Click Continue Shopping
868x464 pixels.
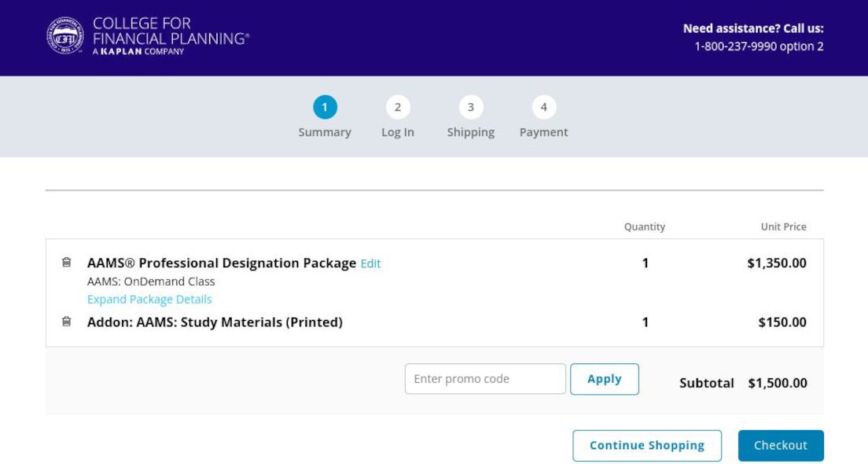click(x=647, y=445)
